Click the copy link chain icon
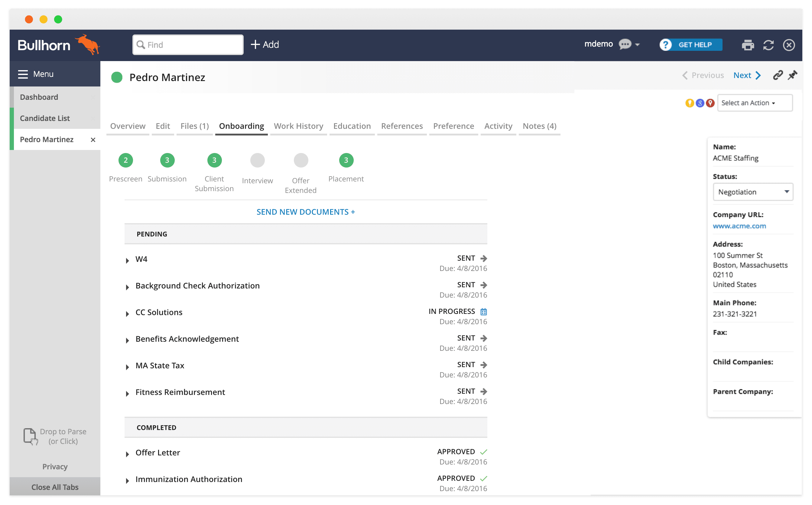This screenshot has width=812, height=505. 778,75
